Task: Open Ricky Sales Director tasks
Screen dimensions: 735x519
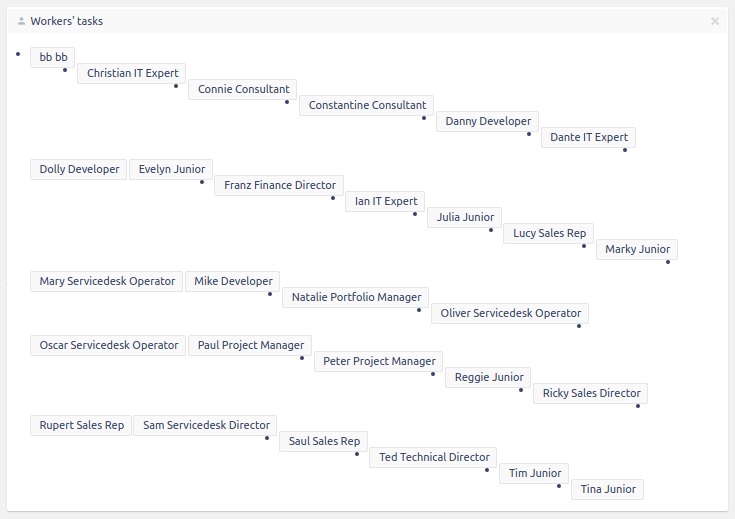Action: tap(591, 393)
